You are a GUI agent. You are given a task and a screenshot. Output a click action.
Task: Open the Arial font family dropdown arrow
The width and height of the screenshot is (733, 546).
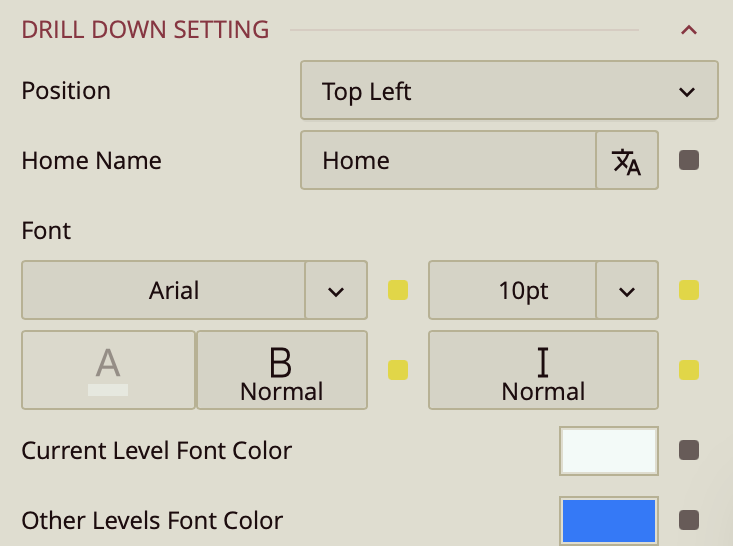336,291
